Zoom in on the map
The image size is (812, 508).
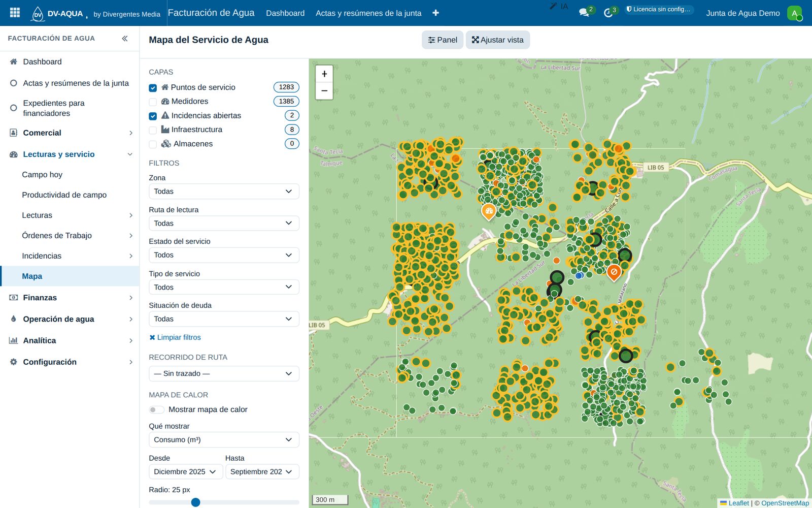pos(324,74)
